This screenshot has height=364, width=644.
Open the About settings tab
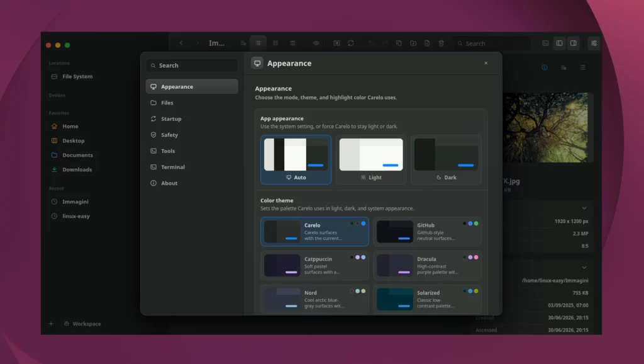pos(192,183)
